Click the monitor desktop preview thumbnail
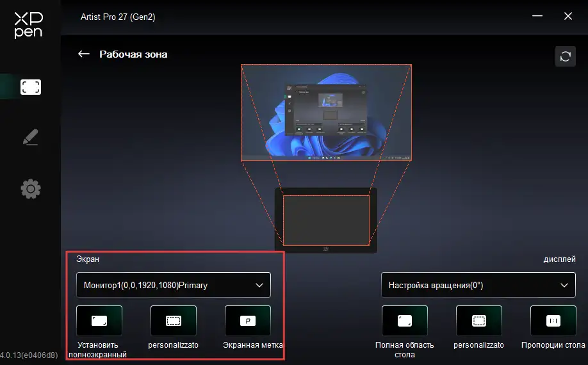588x365 pixels. [x=326, y=112]
